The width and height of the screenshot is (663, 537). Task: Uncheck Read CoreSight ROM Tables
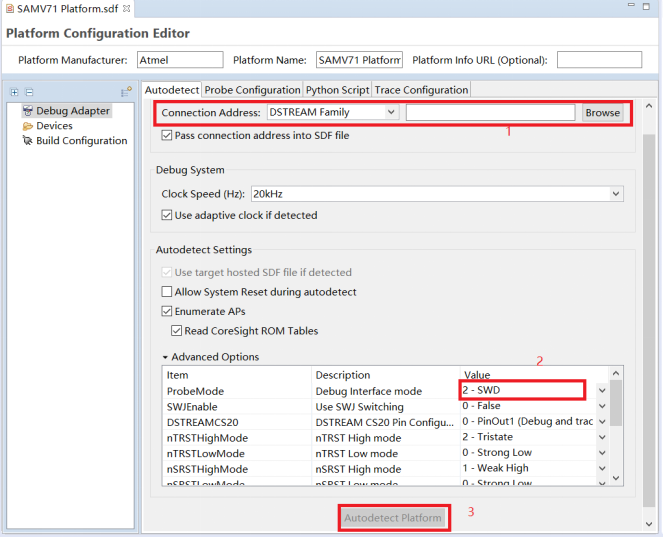coord(177,331)
